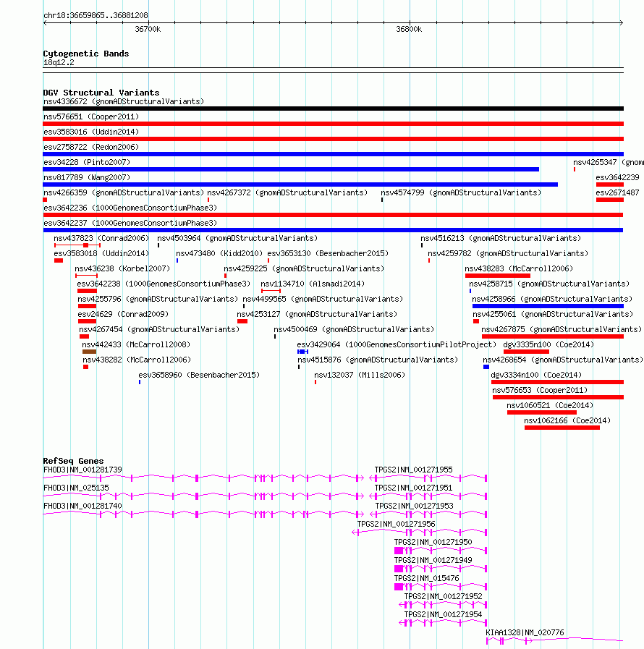Click esv3583018 (Uddin2014) label
This screenshot has height=649, width=644.
[x=101, y=253]
